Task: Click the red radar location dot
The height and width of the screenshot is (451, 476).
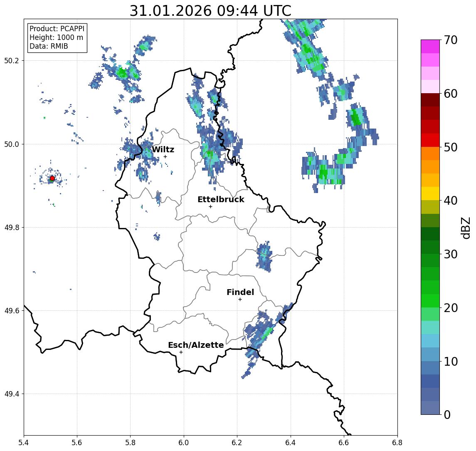Action: click(x=52, y=178)
